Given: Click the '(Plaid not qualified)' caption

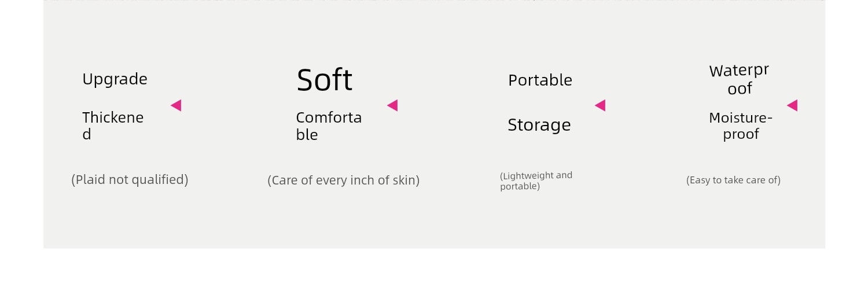Looking at the screenshot, I should click(x=130, y=179).
